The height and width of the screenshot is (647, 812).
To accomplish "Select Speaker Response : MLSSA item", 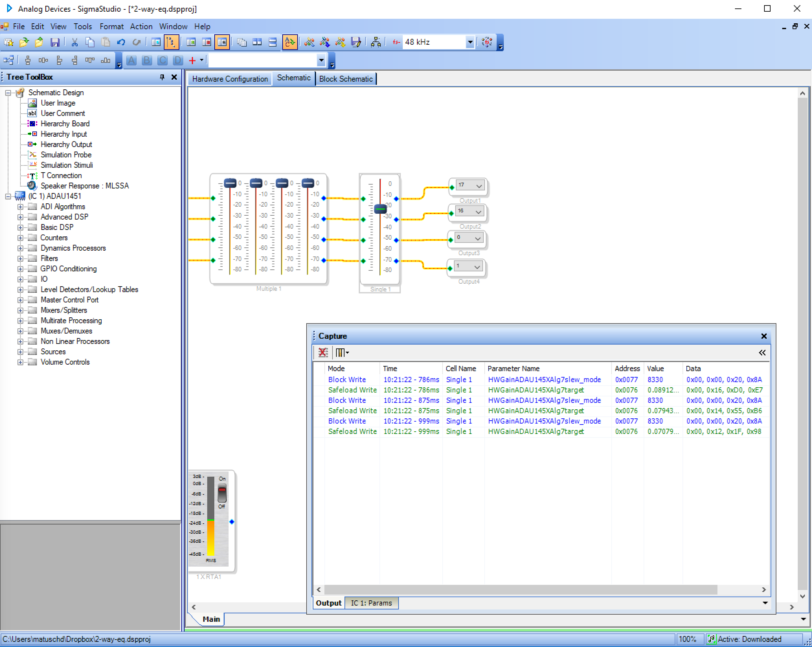I will point(85,186).
